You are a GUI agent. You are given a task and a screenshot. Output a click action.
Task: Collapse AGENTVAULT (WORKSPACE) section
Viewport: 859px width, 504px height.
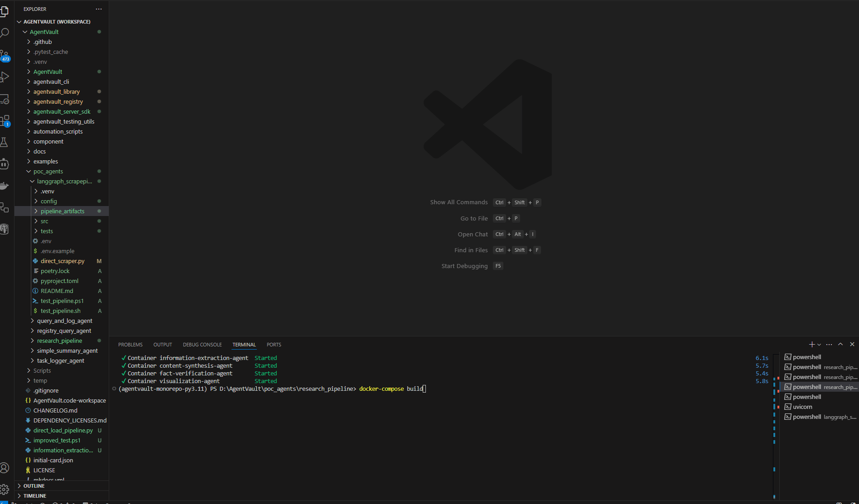pos(57,22)
